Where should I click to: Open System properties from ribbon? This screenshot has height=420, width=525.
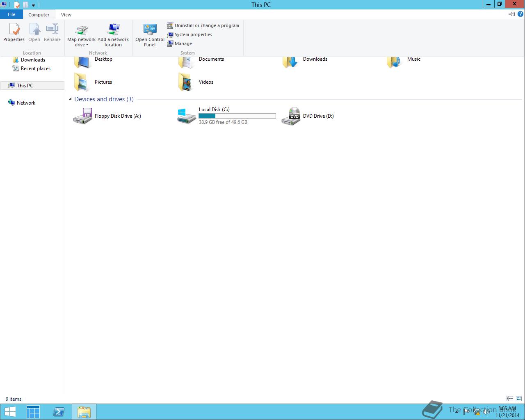tap(189, 34)
